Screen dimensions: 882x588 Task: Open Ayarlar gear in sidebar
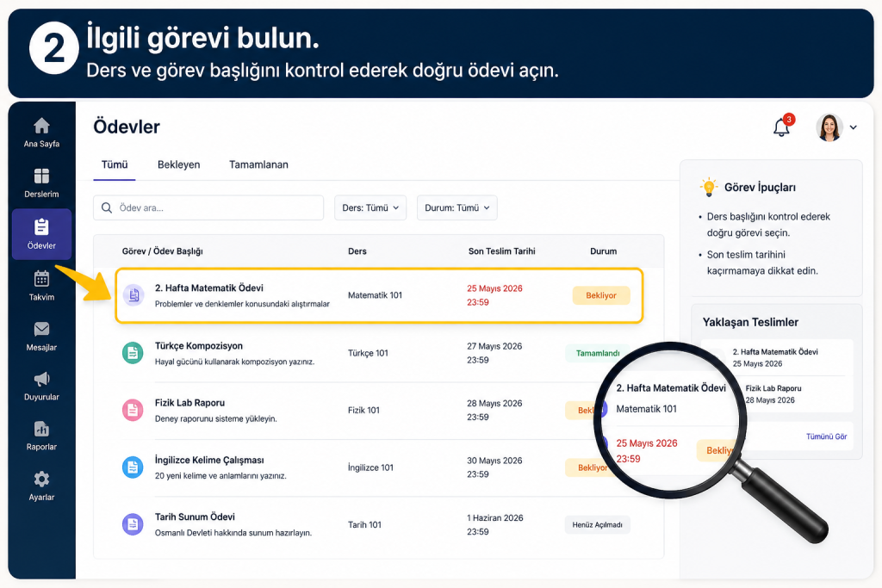(41, 486)
